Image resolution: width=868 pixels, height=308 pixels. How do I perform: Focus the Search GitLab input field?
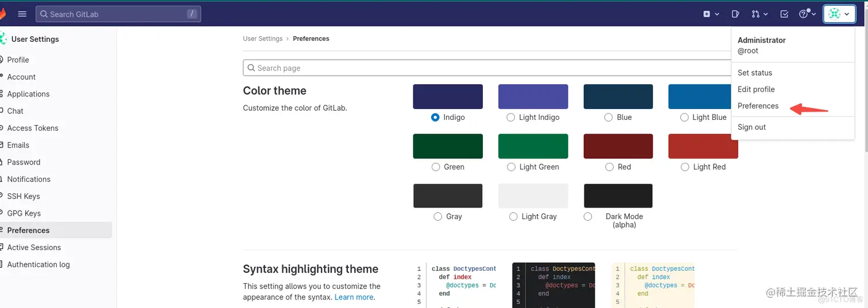pos(118,14)
